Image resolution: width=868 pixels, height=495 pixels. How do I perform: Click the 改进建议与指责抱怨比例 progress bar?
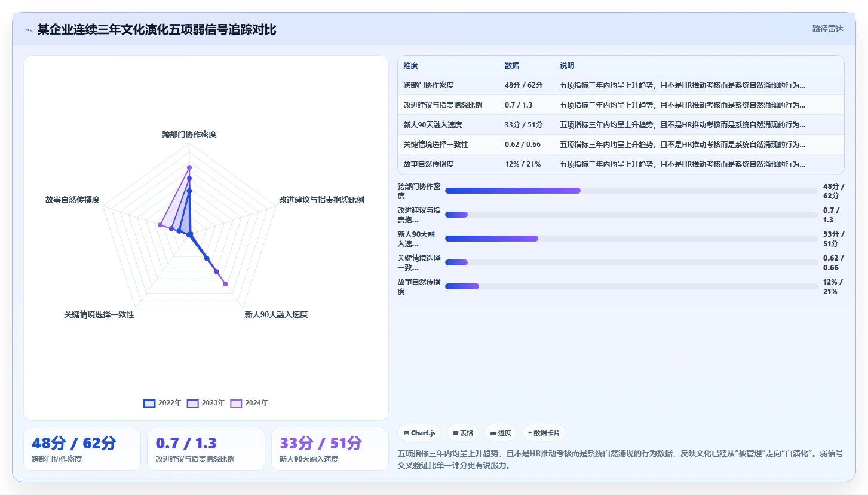(631, 215)
